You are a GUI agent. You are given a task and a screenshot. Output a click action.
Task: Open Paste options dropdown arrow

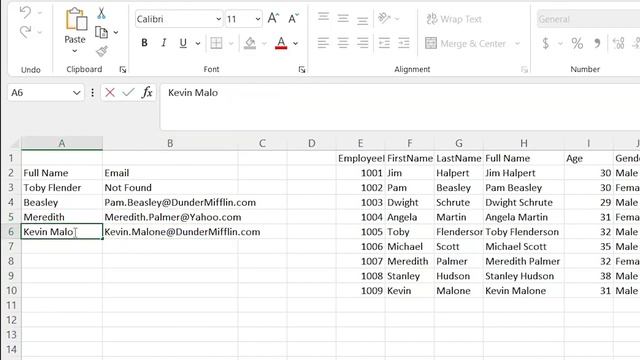pyautogui.click(x=75, y=51)
